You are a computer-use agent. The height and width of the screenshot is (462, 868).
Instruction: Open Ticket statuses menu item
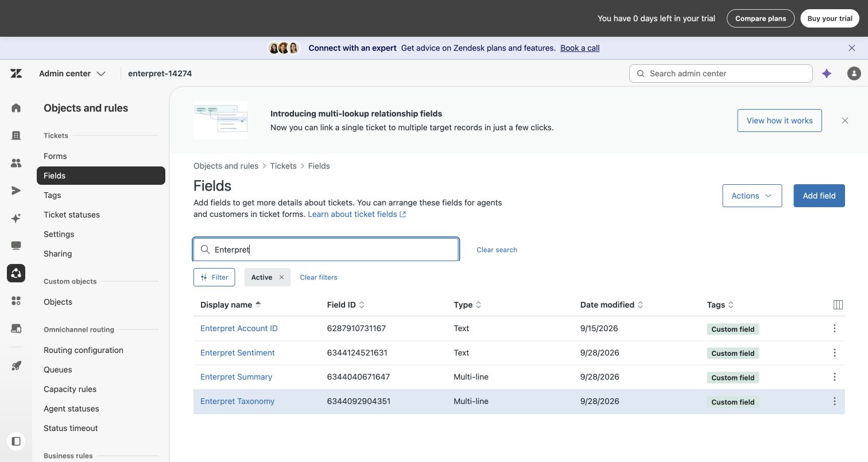pos(72,215)
